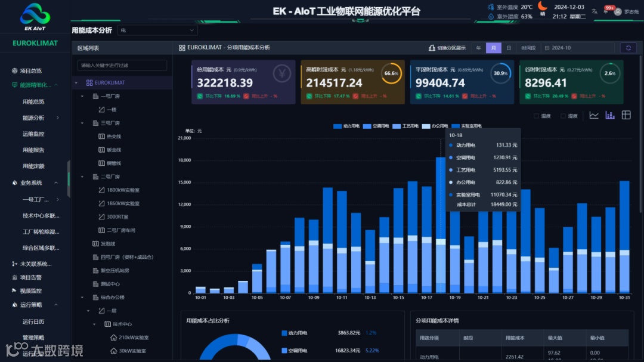Open the language translation icon
This screenshot has height=362, width=644.
[595, 11]
